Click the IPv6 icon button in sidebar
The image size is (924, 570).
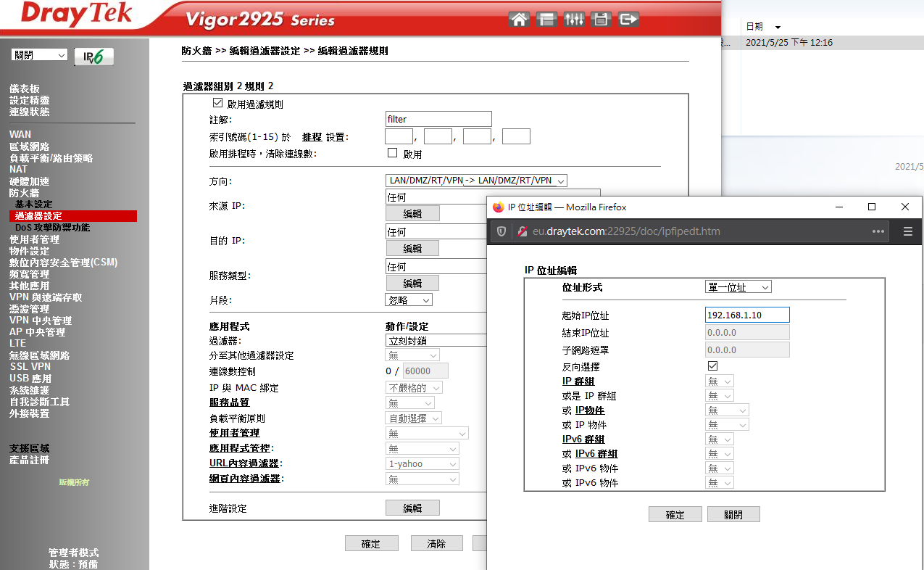(x=93, y=57)
